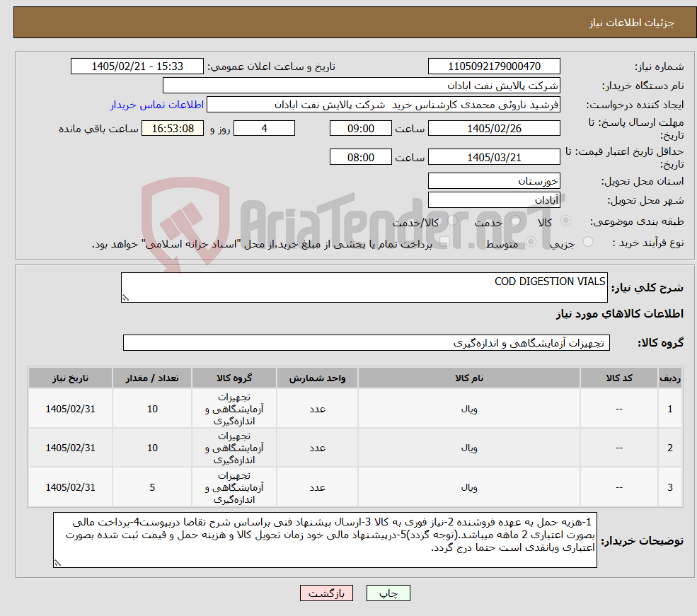This screenshot has width=697, height=616.
Task: Click the announcement date field 1405/02/21 - 15:33
Action: (137, 66)
